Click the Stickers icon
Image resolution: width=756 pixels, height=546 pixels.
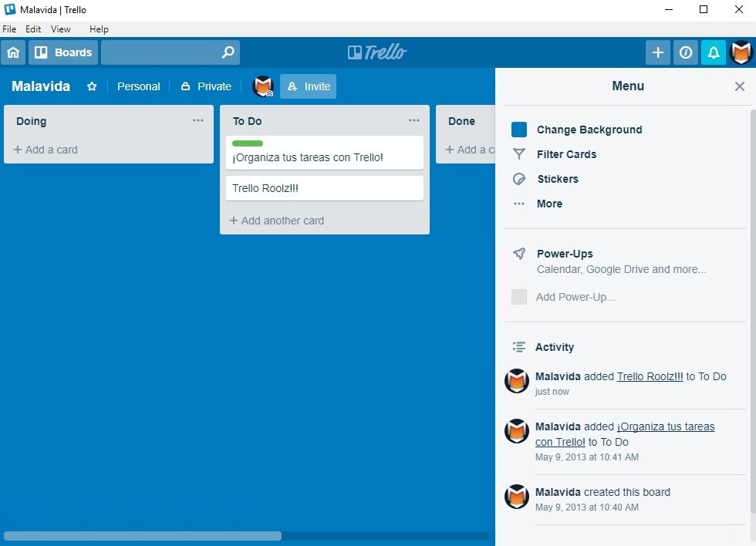(x=519, y=179)
